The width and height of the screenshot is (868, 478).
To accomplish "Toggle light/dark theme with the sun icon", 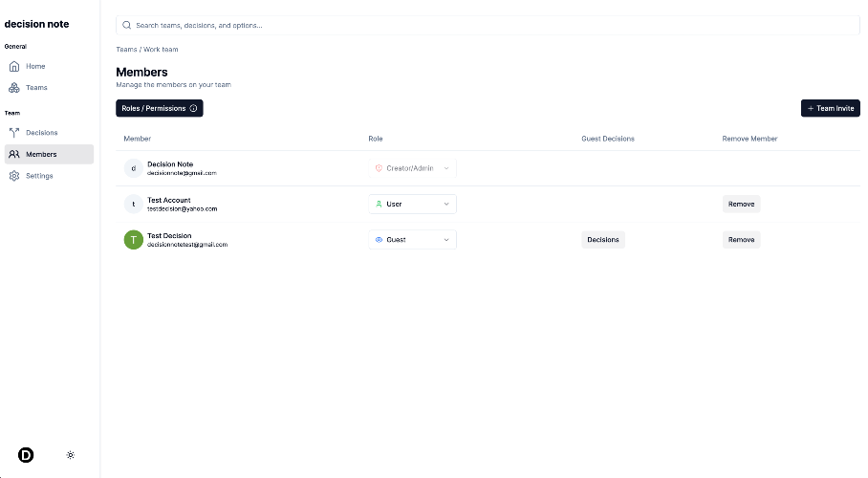I will (x=71, y=455).
